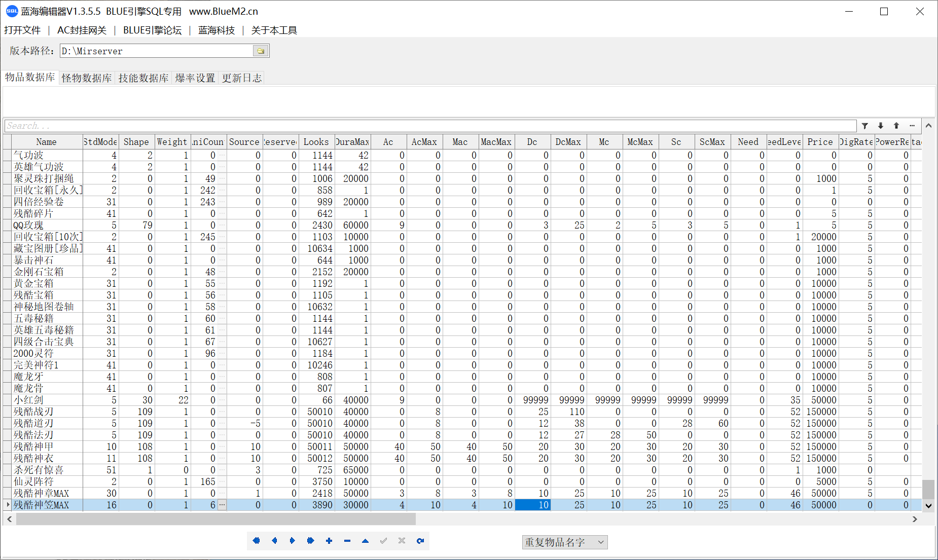This screenshot has width=938, height=560.
Task: Insert a new record with plus
Action: point(329,541)
